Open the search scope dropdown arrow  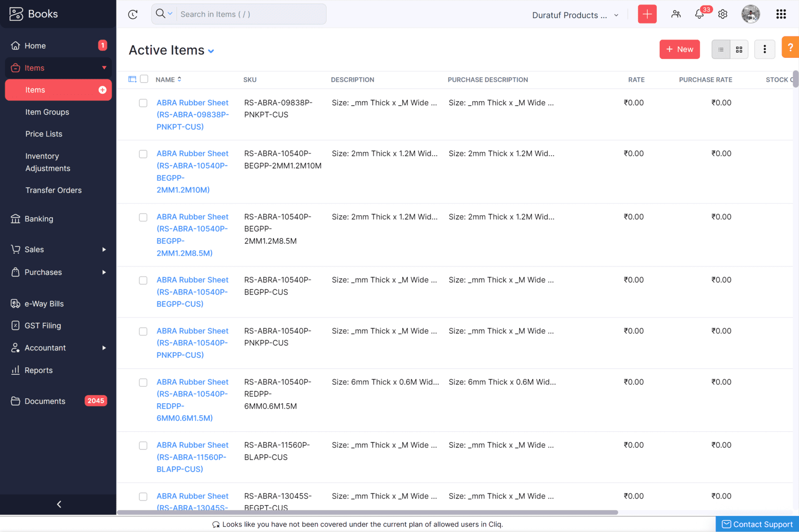pyautogui.click(x=170, y=13)
